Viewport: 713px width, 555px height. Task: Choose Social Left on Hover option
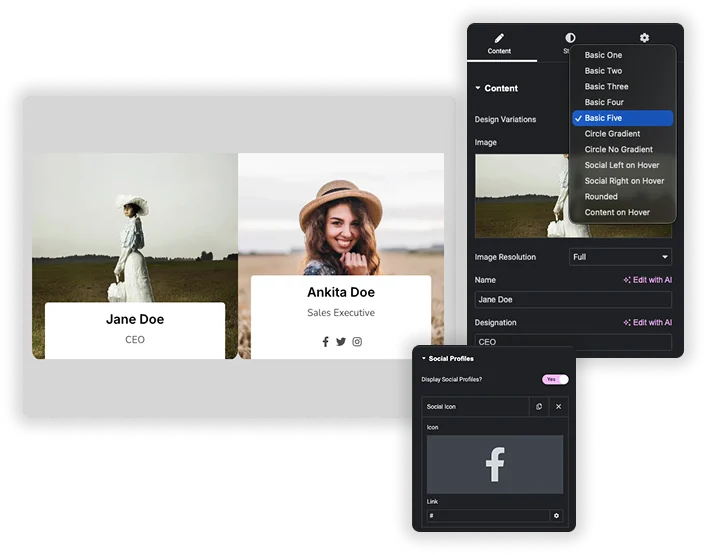(622, 165)
